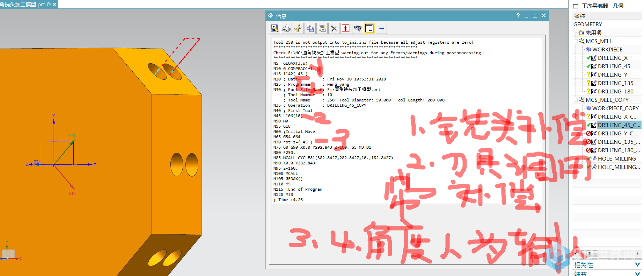Click the right arrow of navigator horizontal scrollbar
The image size is (644, 276).
tap(638, 254)
